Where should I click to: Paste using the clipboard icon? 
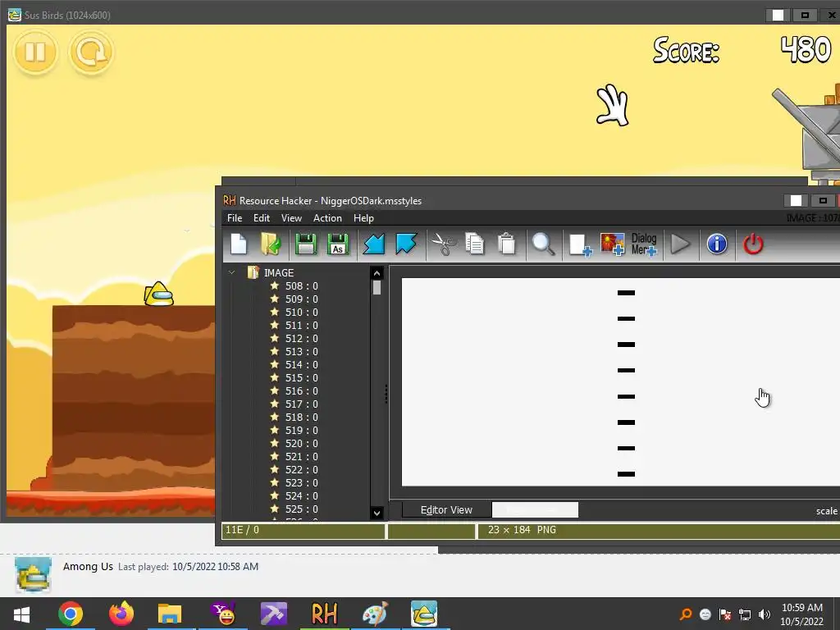(x=506, y=244)
